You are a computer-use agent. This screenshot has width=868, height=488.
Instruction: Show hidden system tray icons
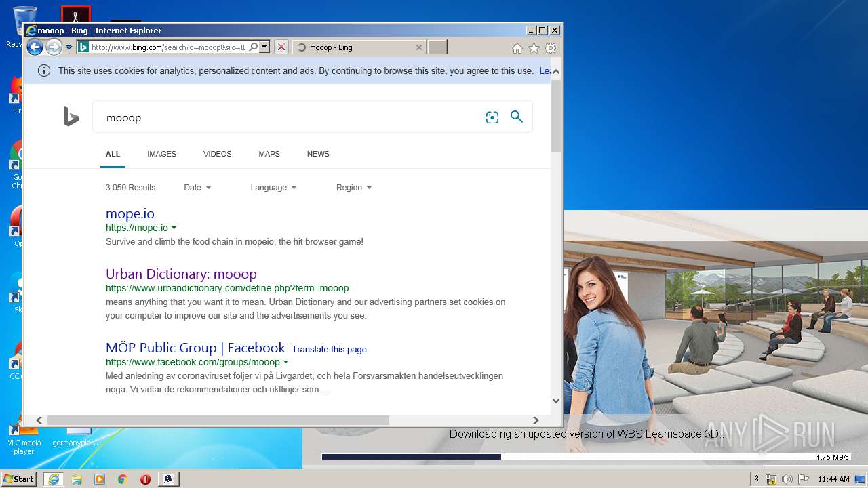[756, 479]
